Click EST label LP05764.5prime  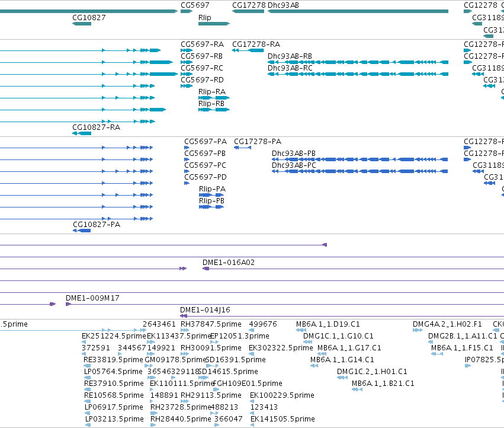[113, 372]
